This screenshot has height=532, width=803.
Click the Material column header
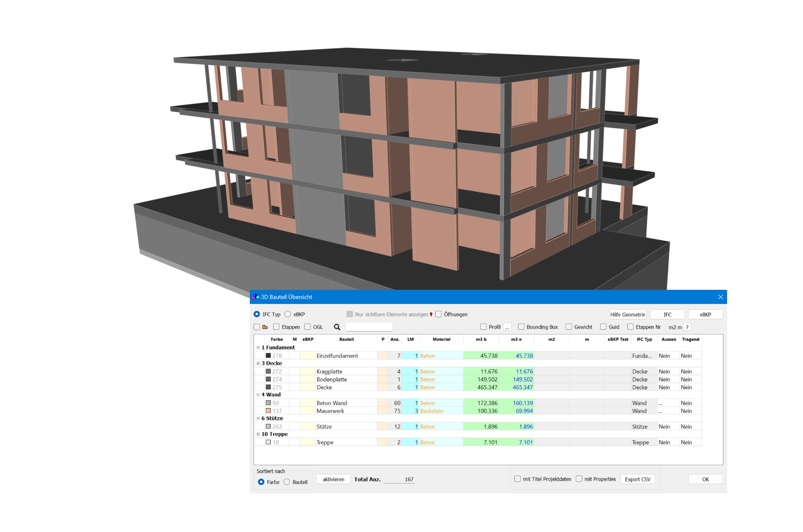point(441,339)
